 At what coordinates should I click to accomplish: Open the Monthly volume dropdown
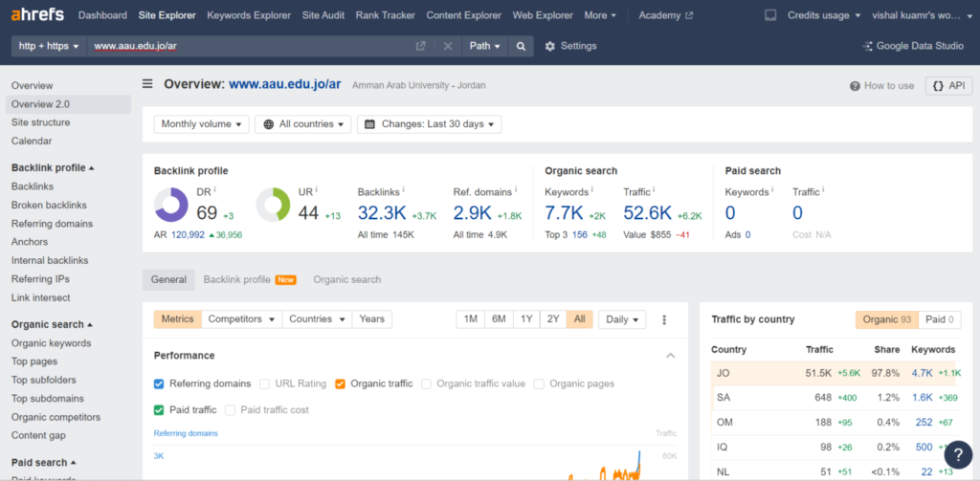click(201, 124)
